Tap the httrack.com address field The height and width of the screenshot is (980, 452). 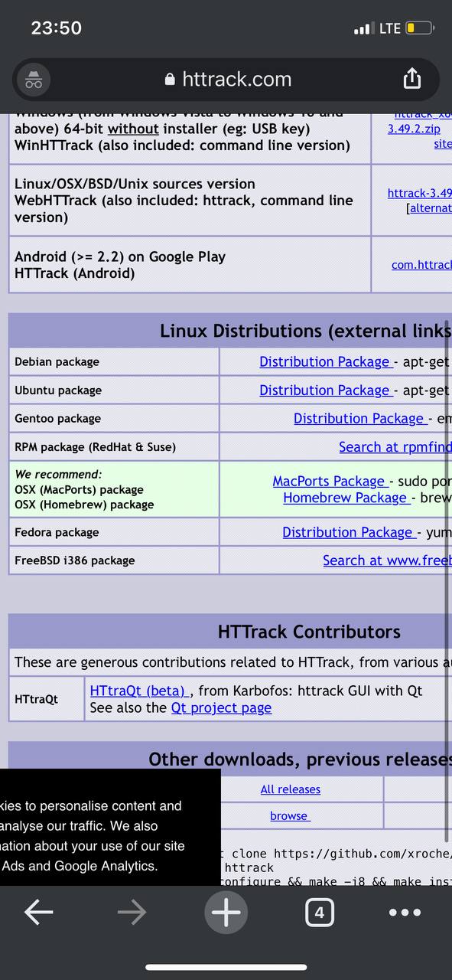pyautogui.click(x=227, y=80)
